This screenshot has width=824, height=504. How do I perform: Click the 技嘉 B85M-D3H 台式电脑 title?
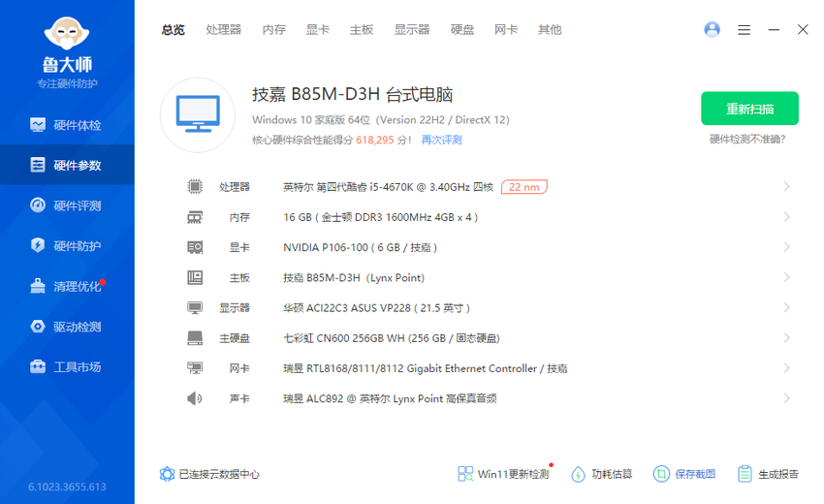tap(352, 95)
